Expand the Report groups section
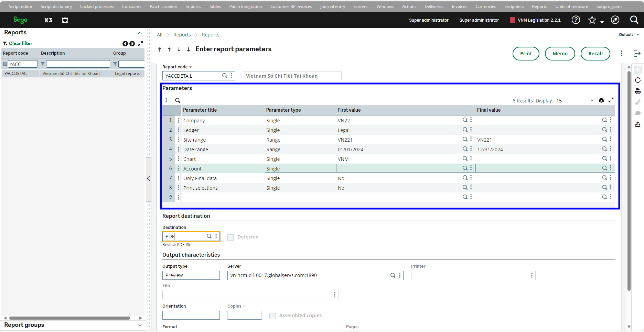Viewport: 644px width, 332px height. (140, 325)
